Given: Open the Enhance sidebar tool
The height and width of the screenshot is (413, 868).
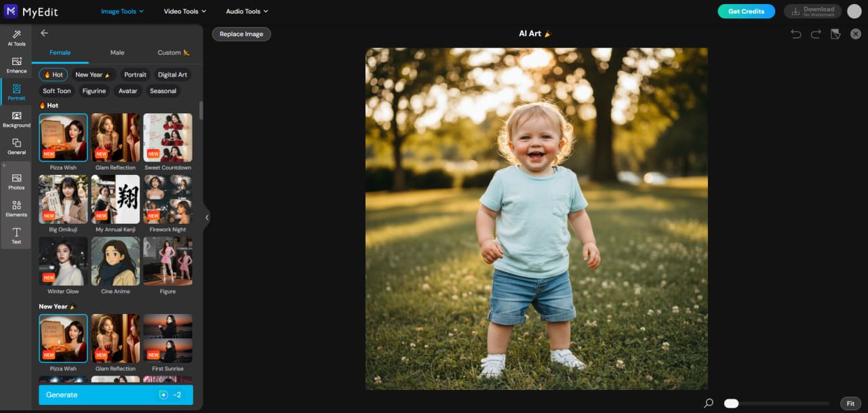Looking at the screenshot, I should click(x=16, y=65).
